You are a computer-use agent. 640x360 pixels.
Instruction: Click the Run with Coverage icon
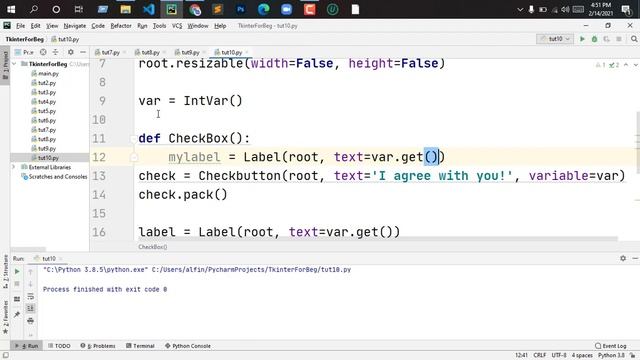coord(607,39)
